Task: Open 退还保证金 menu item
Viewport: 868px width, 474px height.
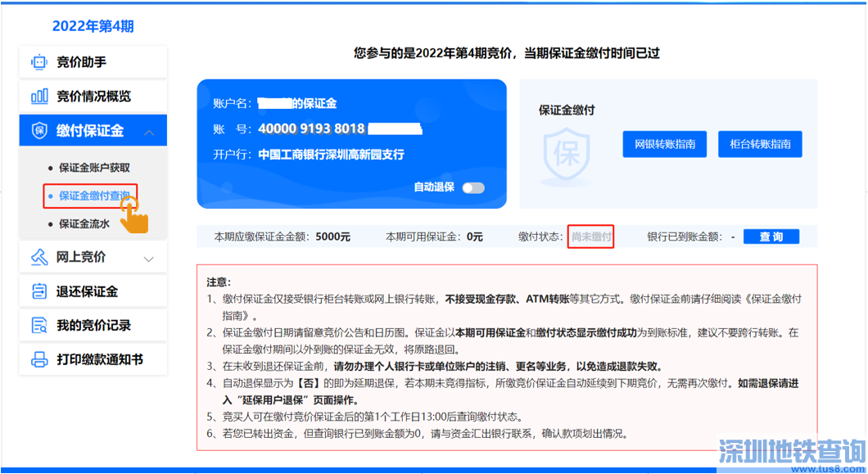Action: (93, 291)
